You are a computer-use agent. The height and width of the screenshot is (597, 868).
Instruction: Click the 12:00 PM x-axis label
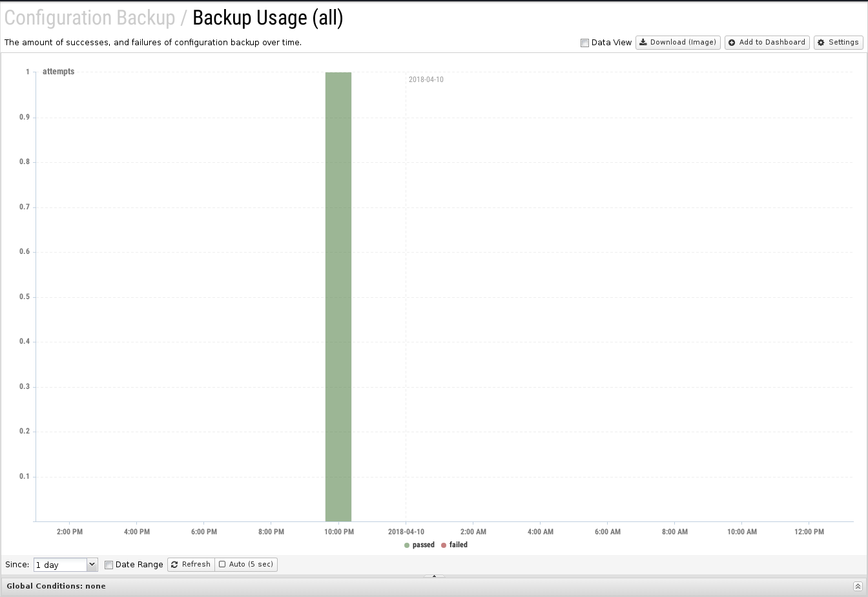[809, 532]
